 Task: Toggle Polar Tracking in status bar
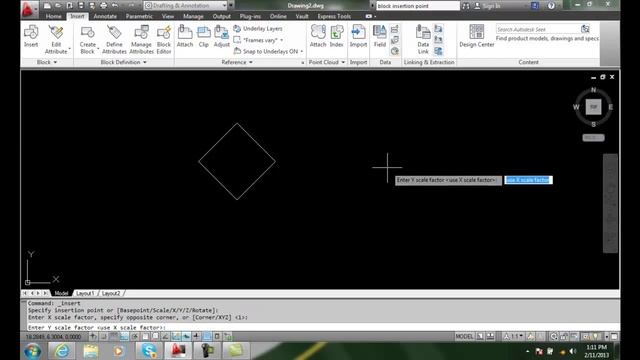135,336
